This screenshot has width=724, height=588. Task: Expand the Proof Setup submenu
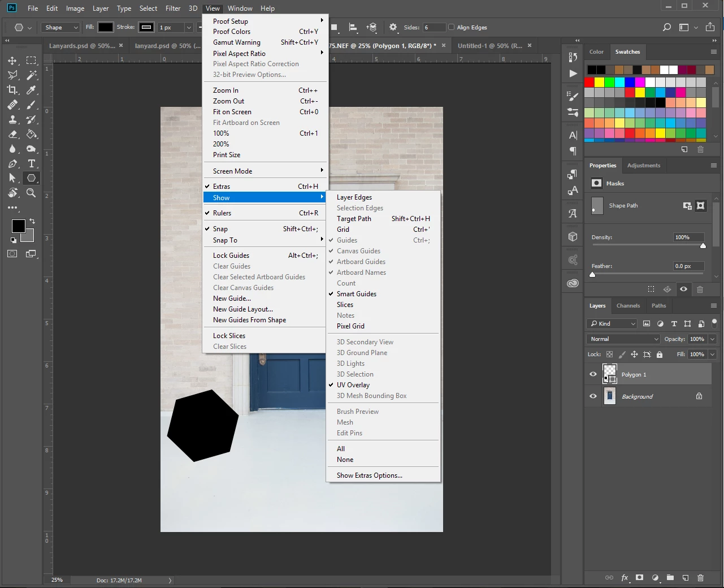tap(265, 21)
